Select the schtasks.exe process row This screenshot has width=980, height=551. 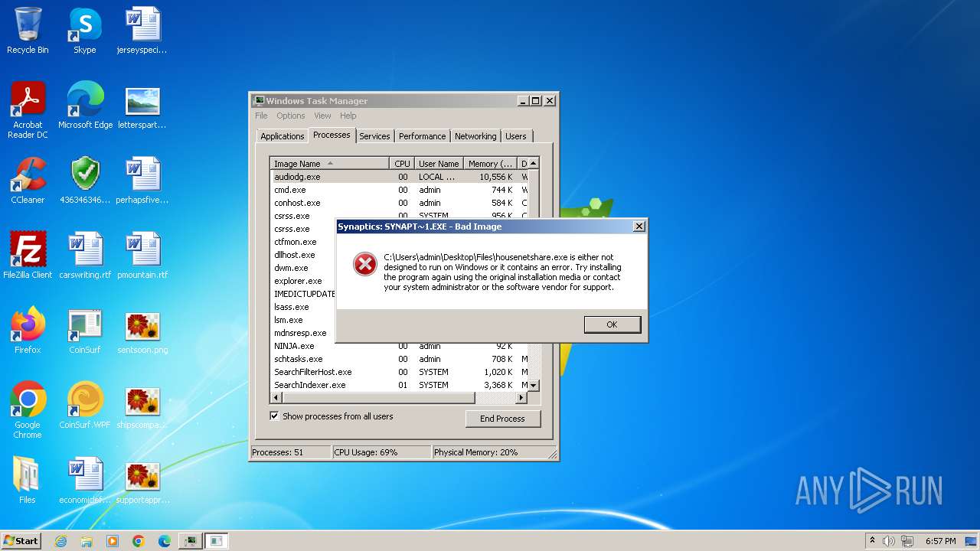pos(399,359)
